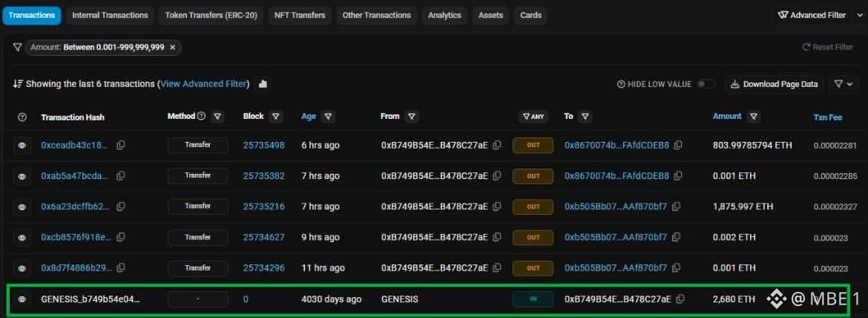Click the 2,680 ETH amount

point(734,299)
